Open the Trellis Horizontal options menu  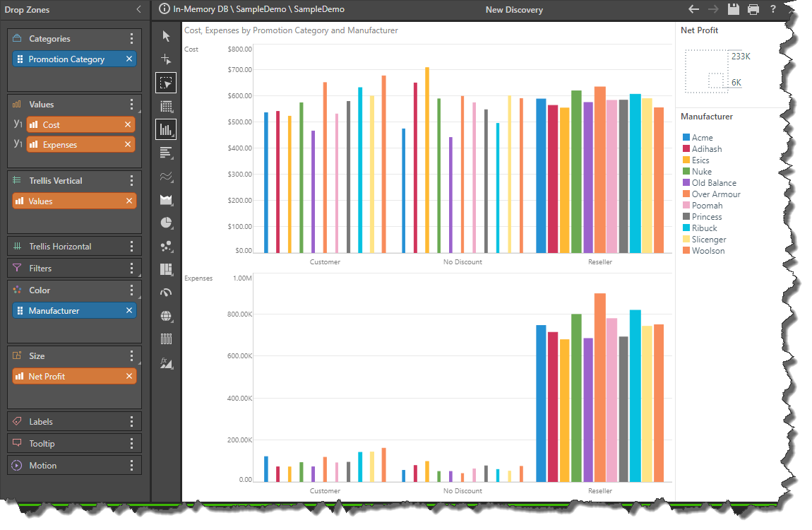coord(131,247)
